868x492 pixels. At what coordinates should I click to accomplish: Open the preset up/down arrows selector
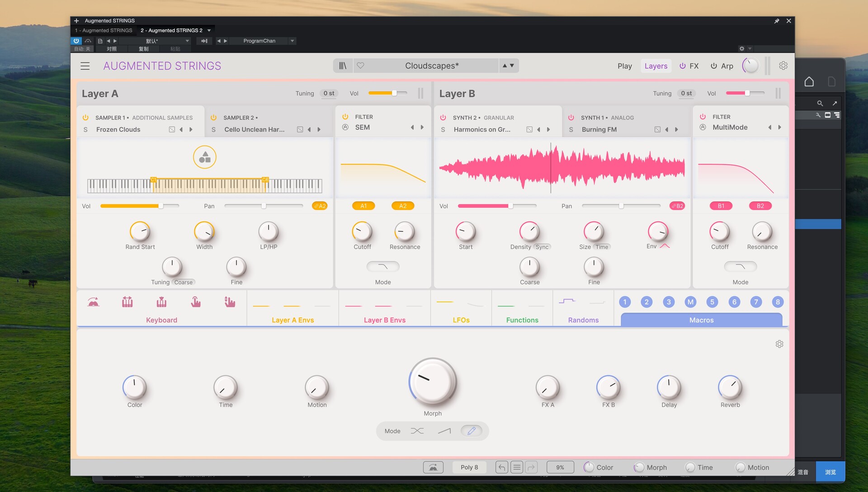pos(509,66)
